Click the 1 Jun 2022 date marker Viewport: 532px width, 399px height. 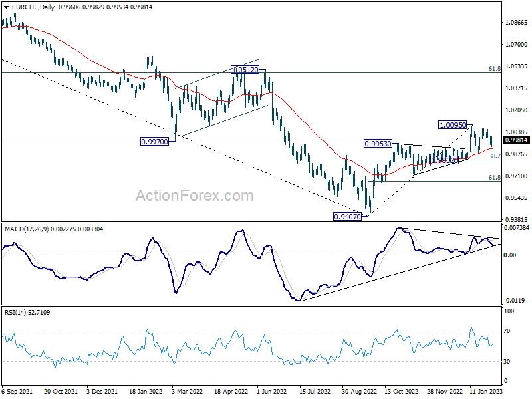click(x=272, y=391)
